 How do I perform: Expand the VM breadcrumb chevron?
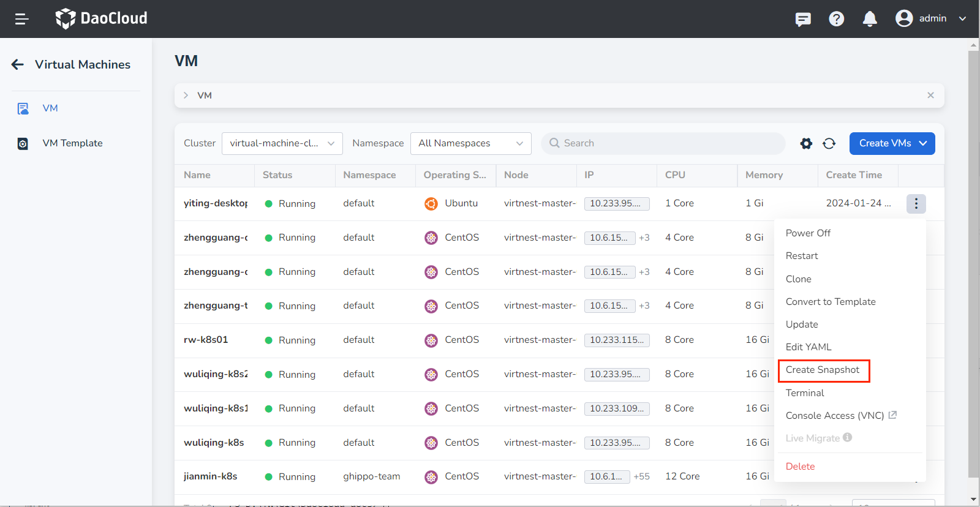186,96
